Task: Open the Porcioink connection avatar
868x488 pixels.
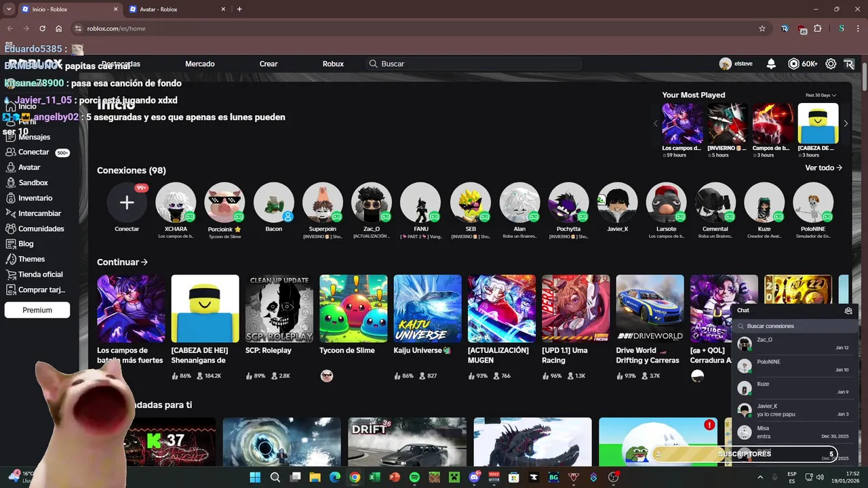Action: click(224, 202)
